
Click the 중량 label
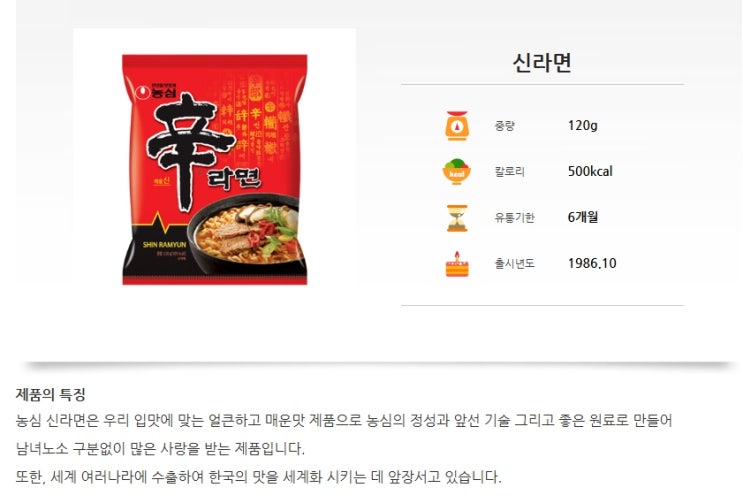(x=504, y=126)
